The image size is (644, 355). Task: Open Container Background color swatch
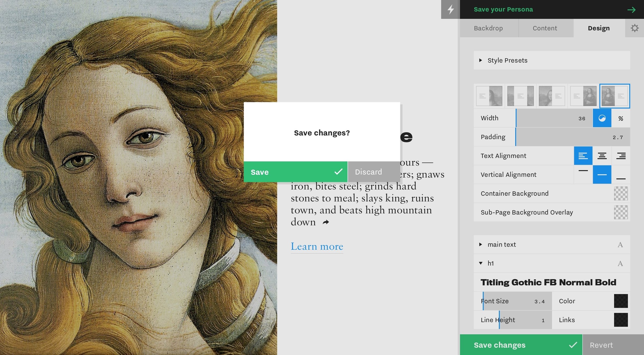621,193
